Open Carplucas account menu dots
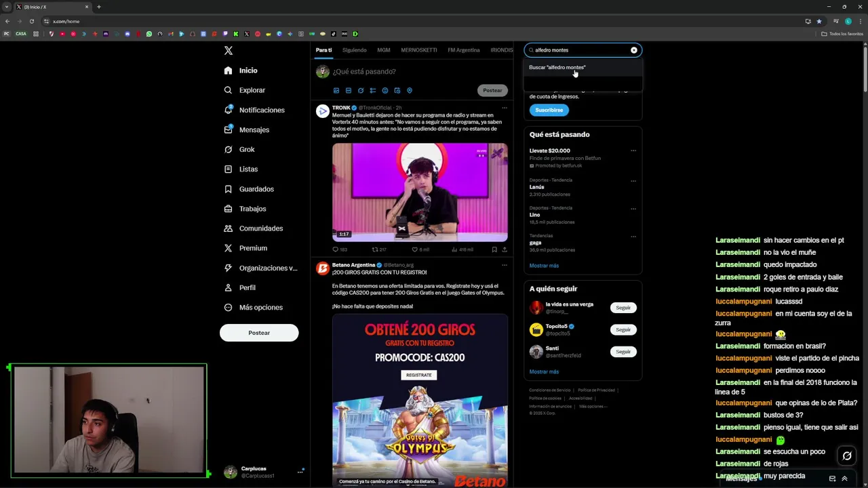Screen dimensions: 868x488 point(300,472)
